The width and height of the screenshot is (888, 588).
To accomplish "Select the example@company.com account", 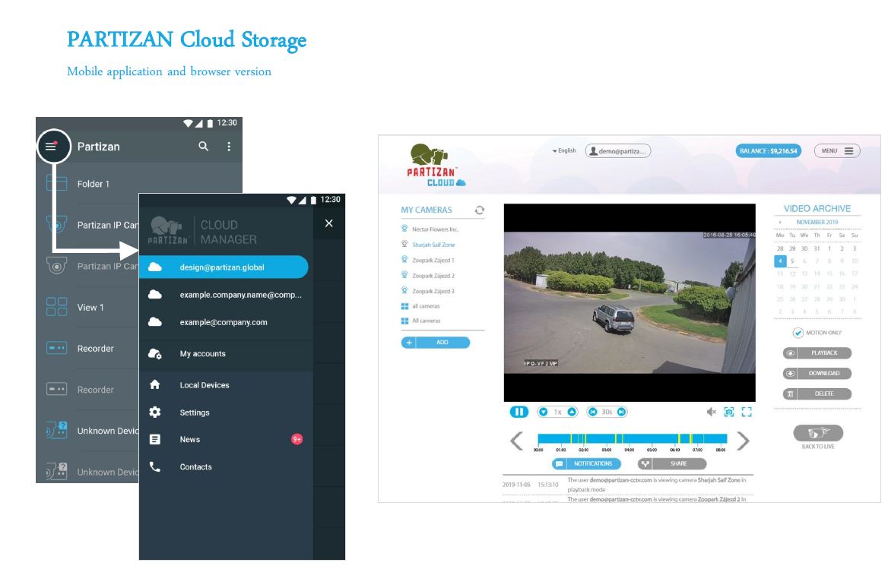I will pyautogui.click(x=225, y=322).
